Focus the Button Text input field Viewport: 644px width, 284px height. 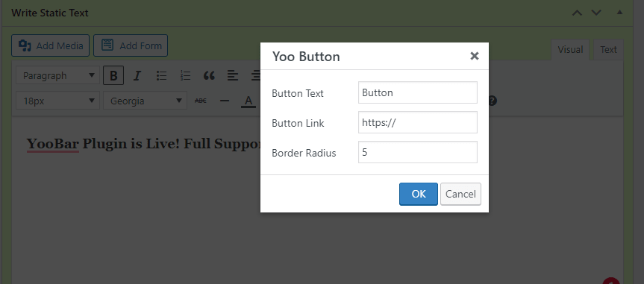[418, 92]
